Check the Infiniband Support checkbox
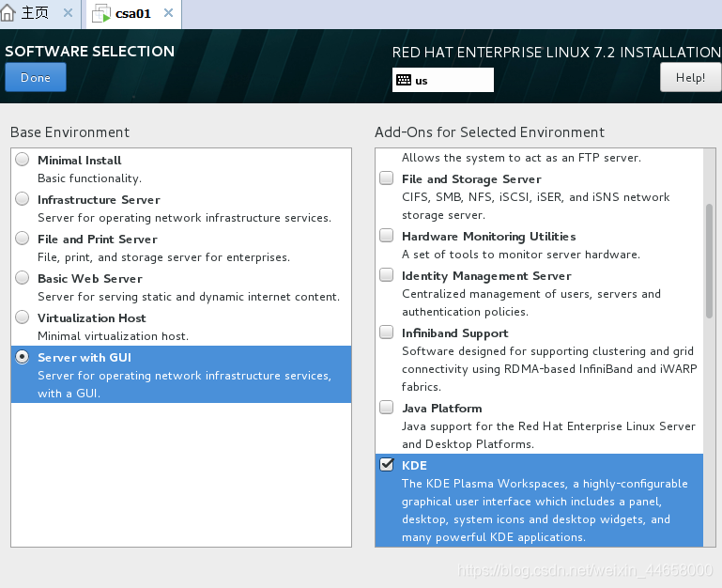This screenshot has height=588, width=722. [x=386, y=333]
